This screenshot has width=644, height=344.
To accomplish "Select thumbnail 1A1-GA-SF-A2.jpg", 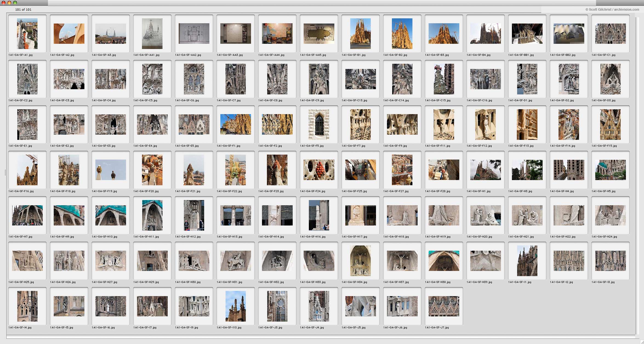I will [x=69, y=34].
